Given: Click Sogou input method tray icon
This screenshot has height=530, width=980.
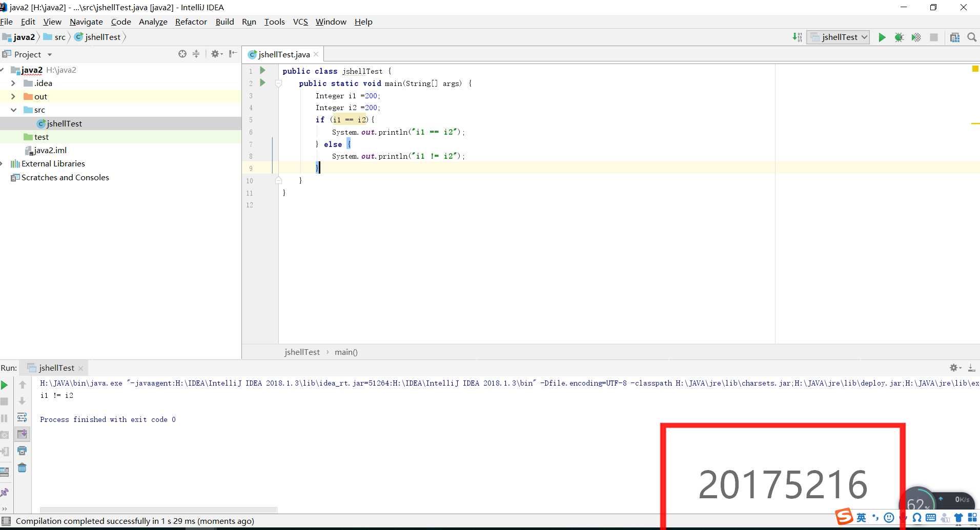Looking at the screenshot, I should click(x=844, y=517).
